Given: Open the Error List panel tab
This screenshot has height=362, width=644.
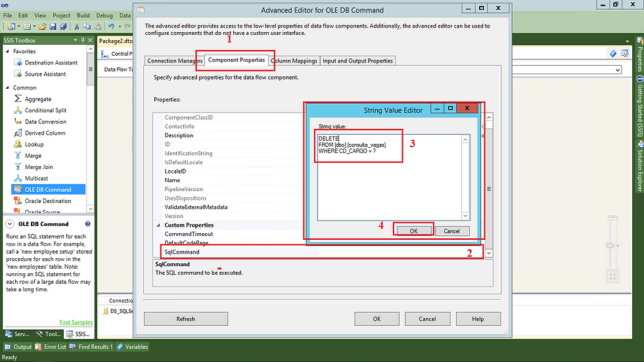Looking at the screenshot, I should click(x=51, y=347).
